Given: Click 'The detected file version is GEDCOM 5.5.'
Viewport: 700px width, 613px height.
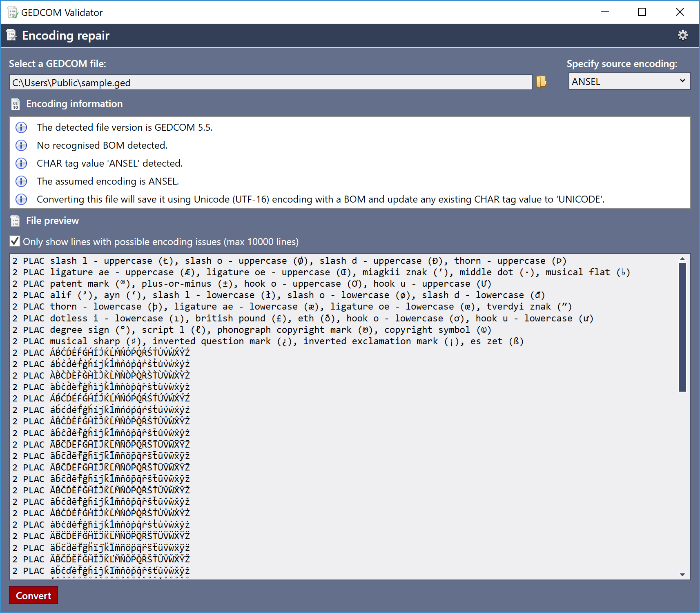Looking at the screenshot, I should [125, 127].
